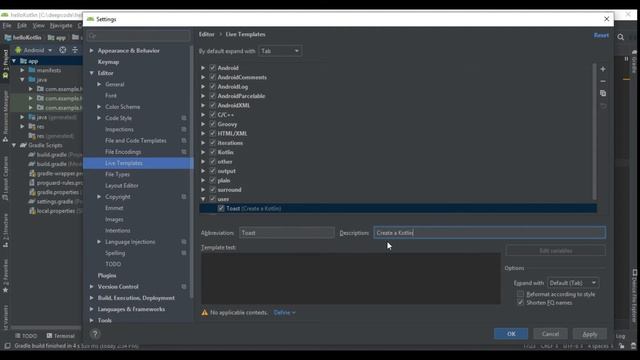This screenshot has height=360, width=640.
Task: Open the Expand with Default (Tab) dropdown
Action: (573, 283)
